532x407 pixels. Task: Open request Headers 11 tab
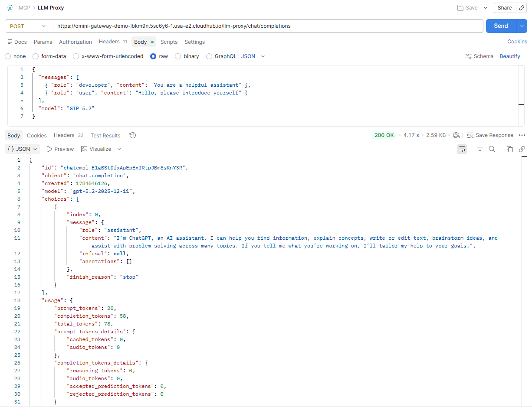pyautogui.click(x=113, y=42)
